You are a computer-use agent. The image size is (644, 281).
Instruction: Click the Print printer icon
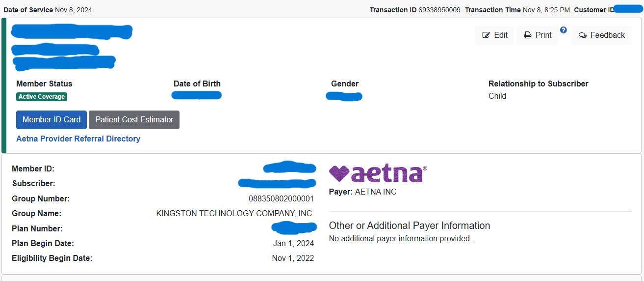coord(528,35)
